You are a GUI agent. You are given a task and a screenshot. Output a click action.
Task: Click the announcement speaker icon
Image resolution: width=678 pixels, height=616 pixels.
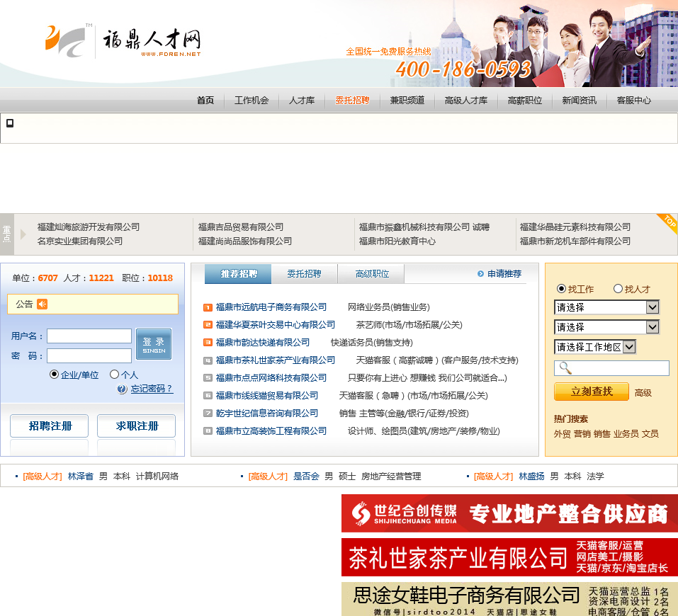(42, 304)
